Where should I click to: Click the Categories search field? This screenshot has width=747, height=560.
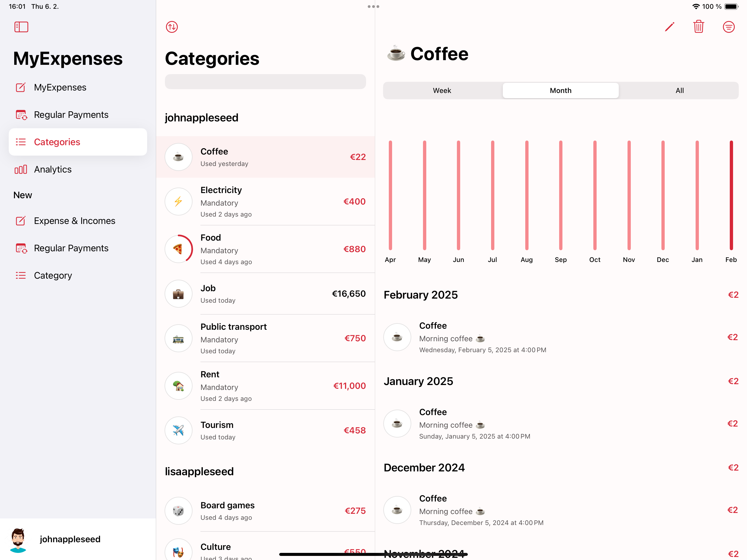[x=265, y=82]
